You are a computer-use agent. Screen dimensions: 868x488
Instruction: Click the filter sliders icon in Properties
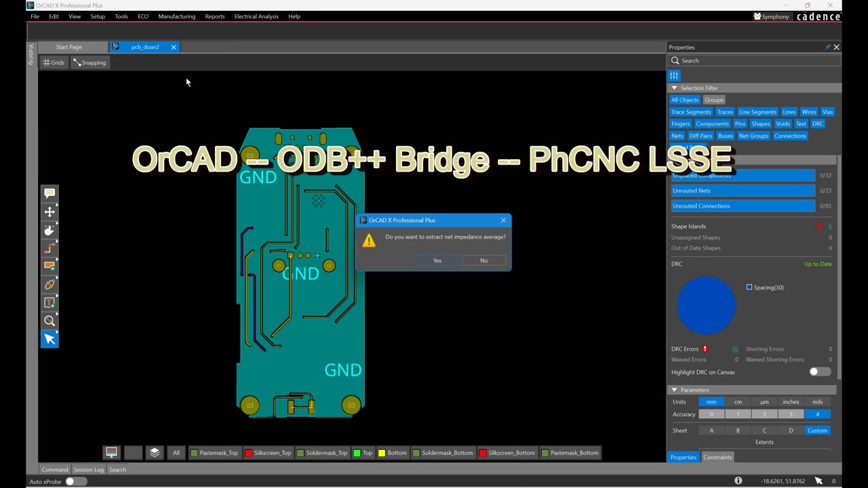pyautogui.click(x=674, y=75)
